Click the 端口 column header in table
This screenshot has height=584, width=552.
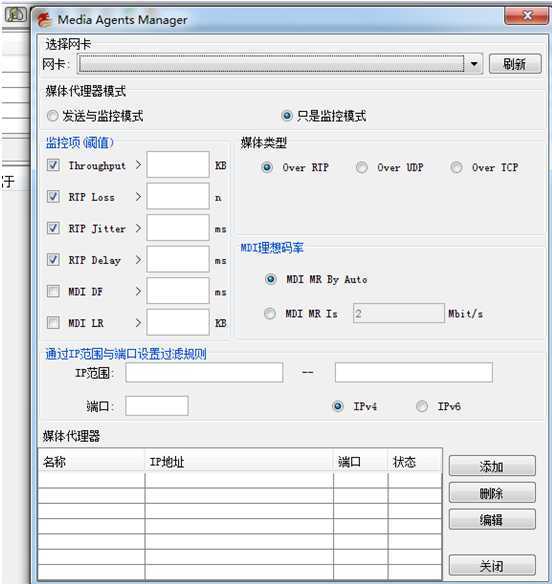coord(361,462)
